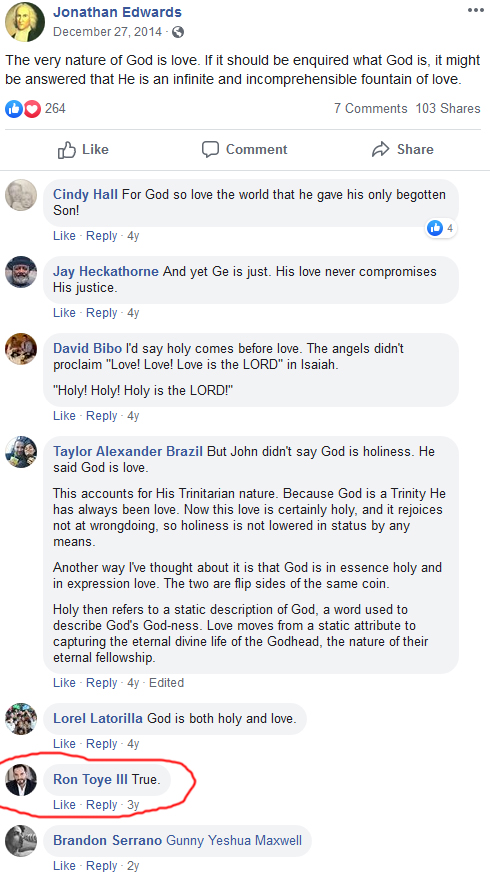View the 103 Shares list
Screen dimensions: 490x877
tap(447, 109)
